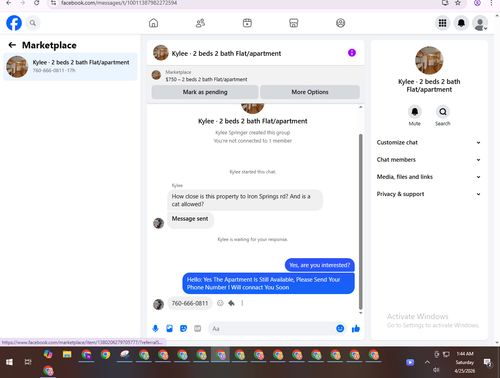Mute the conversation with bell icon

(415, 112)
